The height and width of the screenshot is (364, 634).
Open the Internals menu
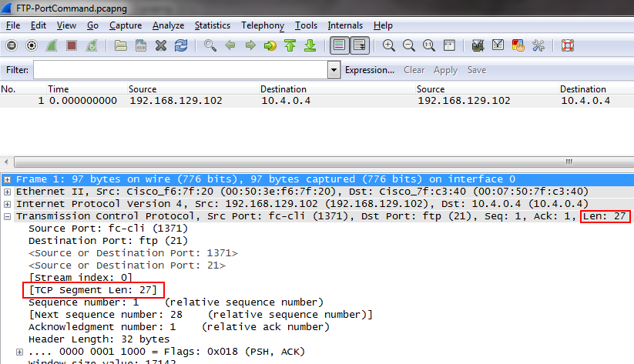[x=345, y=25]
